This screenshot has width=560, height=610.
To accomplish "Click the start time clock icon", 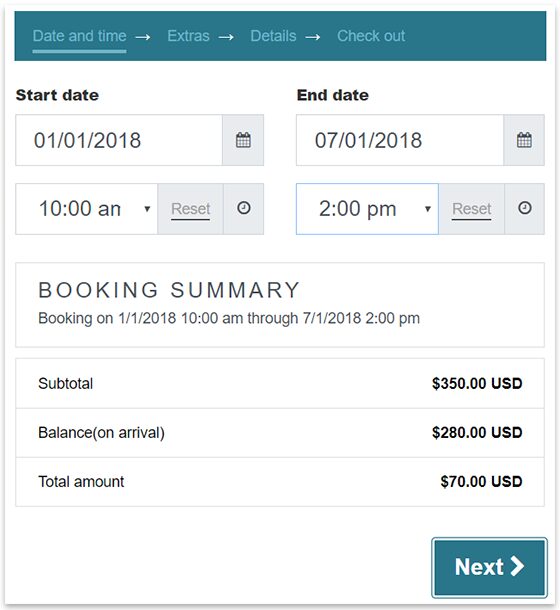I will click(x=244, y=209).
